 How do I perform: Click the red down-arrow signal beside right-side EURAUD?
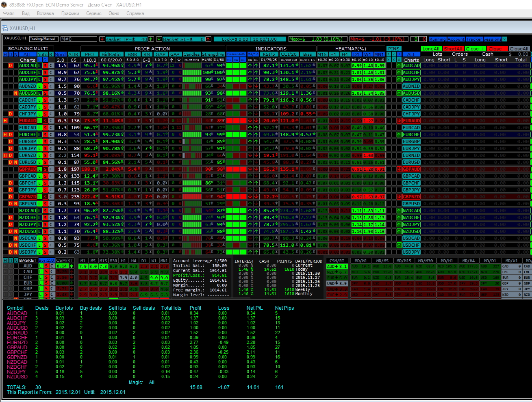click(399, 121)
